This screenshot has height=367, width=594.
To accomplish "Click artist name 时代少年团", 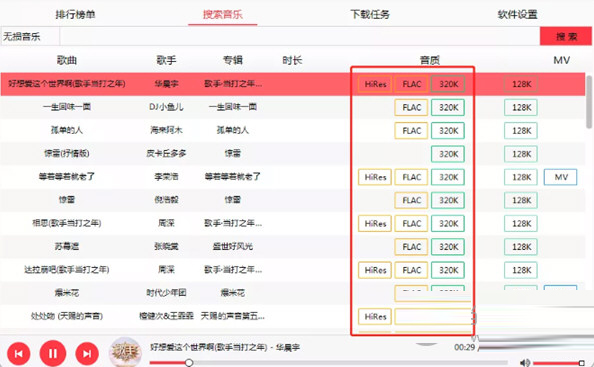I will [166, 293].
